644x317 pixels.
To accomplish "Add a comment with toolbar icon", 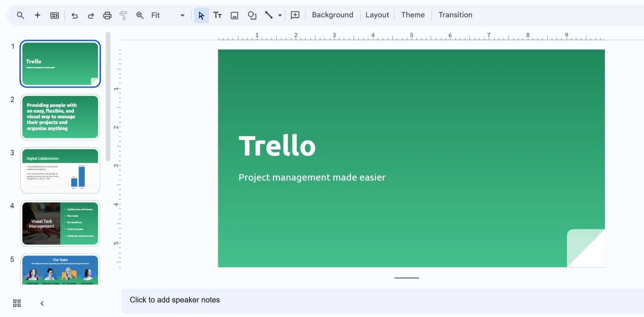I will (x=295, y=15).
